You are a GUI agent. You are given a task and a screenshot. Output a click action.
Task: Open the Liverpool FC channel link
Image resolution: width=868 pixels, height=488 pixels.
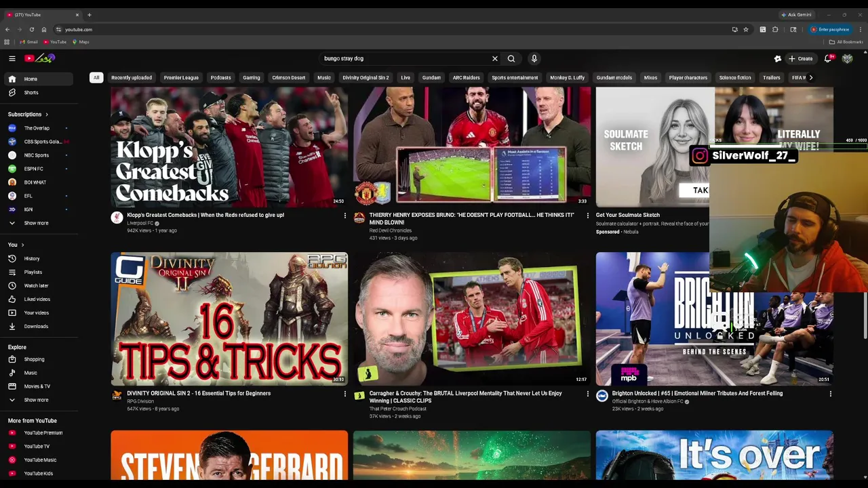pyautogui.click(x=140, y=224)
